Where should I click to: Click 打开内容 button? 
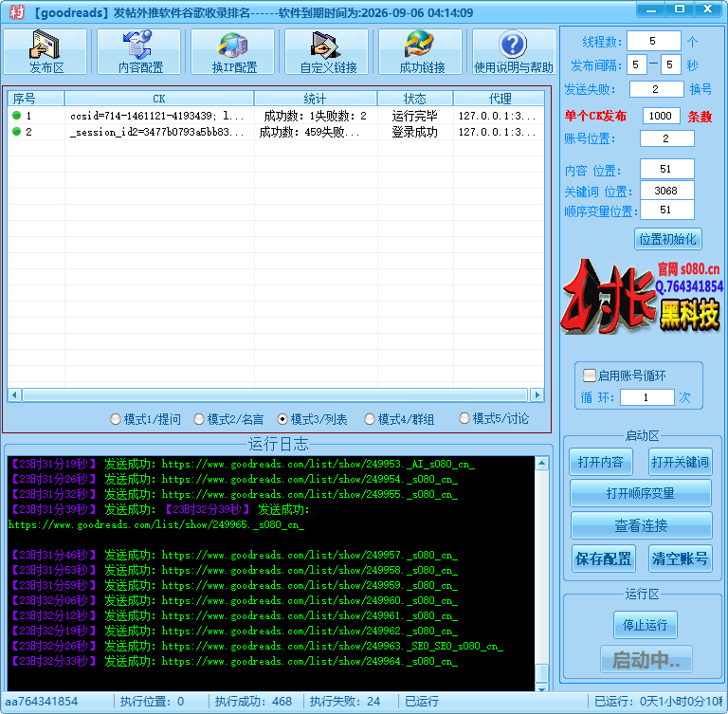click(601, 462)
